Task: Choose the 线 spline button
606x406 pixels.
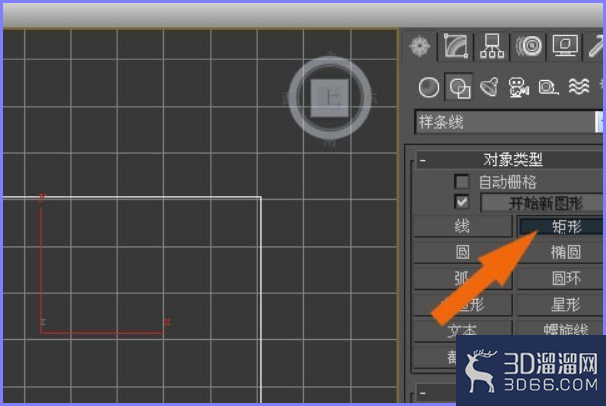Action: [463, 226]
